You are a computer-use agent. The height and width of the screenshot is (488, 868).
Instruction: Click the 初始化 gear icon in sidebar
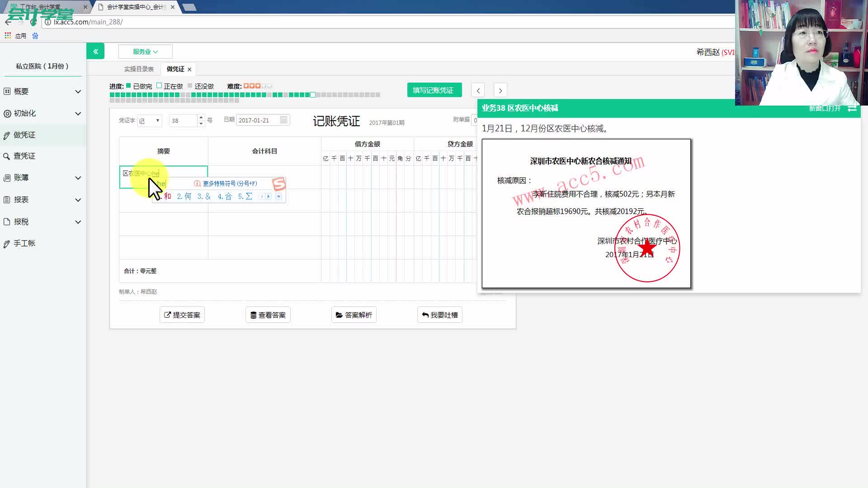pos(7,113)
